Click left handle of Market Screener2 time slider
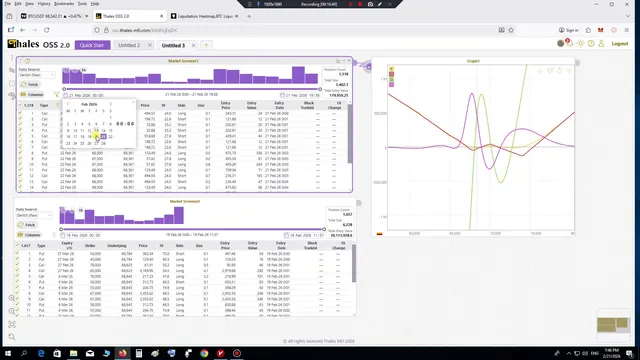The image size is (640, 360). (61, 229)
